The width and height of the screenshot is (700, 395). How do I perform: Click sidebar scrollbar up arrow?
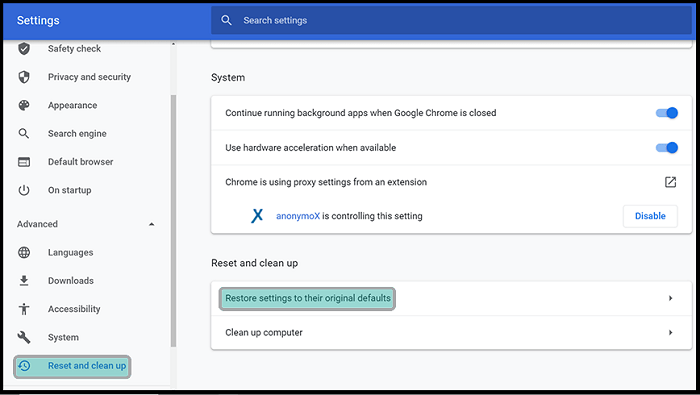pos(173,44)
